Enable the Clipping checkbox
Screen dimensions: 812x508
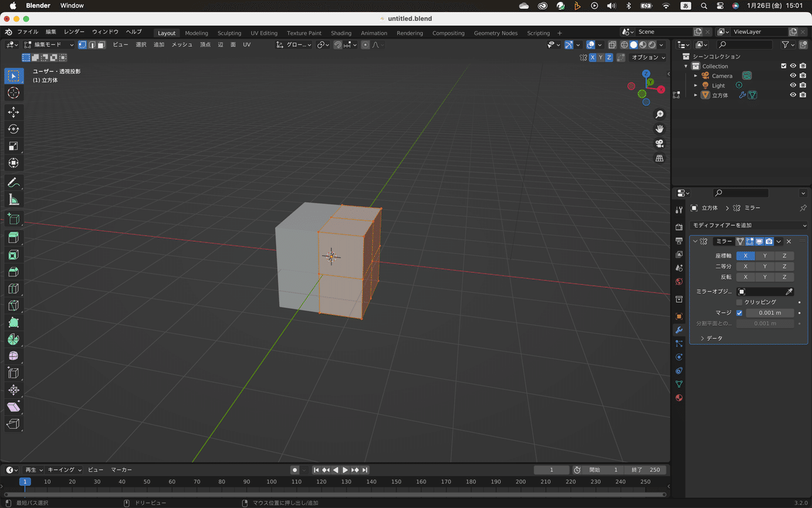point(740,302)
